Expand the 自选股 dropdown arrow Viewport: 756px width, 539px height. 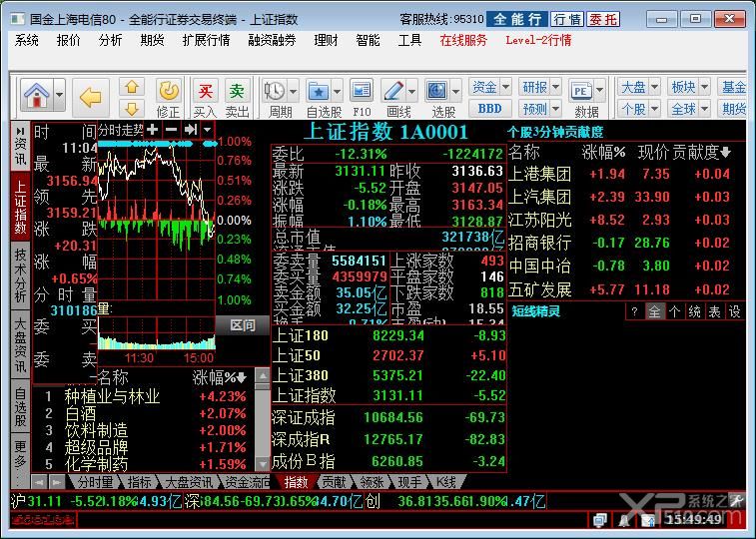coord(337,91)
